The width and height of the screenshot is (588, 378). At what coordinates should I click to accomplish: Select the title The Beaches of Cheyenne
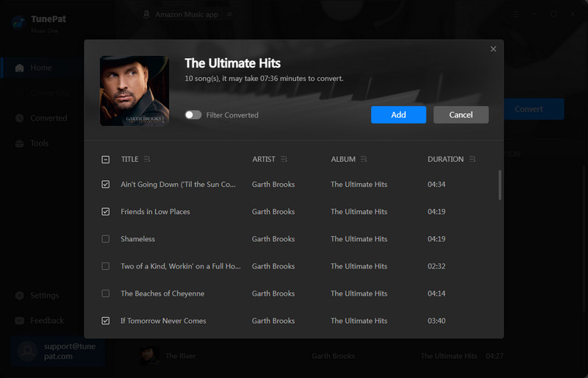(162, 293)
